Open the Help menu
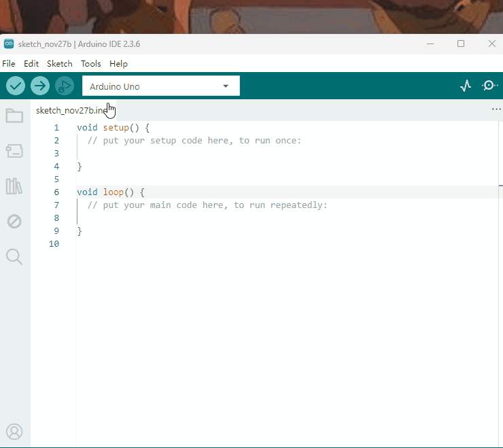Screen dimensions: 503x448 coord(118,63)
